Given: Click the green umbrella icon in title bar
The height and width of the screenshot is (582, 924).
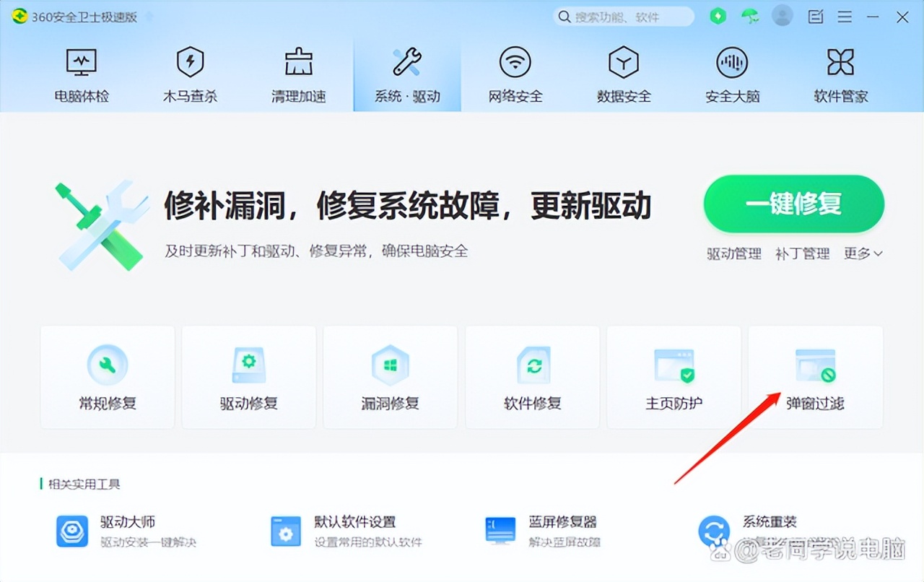Looking at the screenshot, I should point(751,16).
